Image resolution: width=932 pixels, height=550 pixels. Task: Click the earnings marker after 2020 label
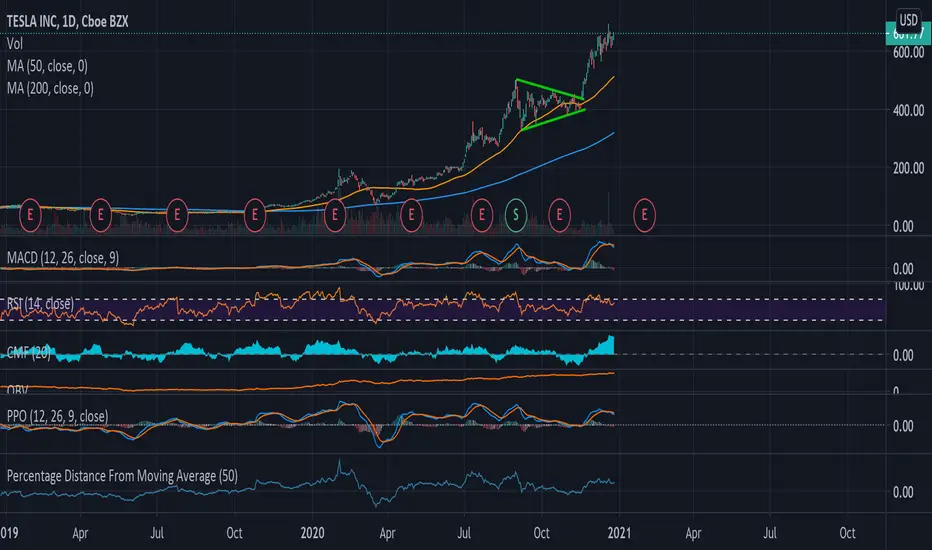335,215
